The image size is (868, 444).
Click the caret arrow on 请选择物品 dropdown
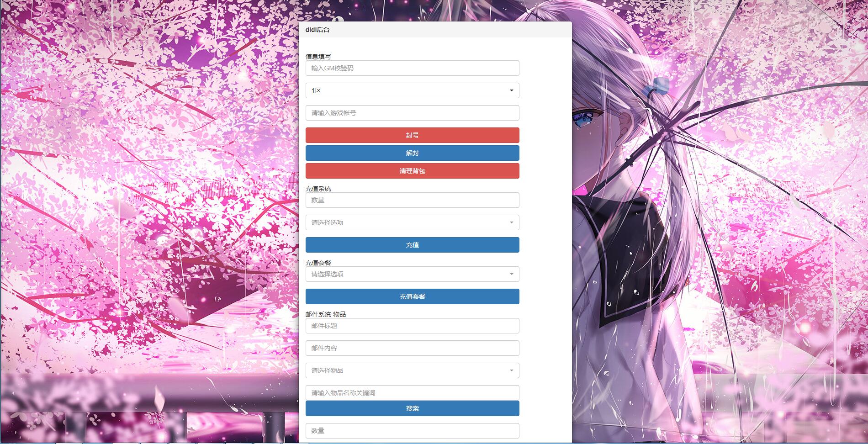tap(511, 370)
